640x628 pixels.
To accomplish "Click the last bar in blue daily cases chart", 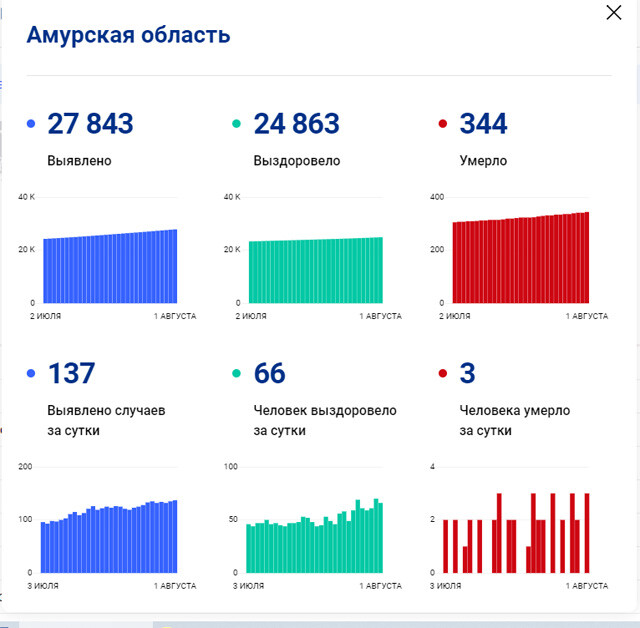I will point(175,537).
